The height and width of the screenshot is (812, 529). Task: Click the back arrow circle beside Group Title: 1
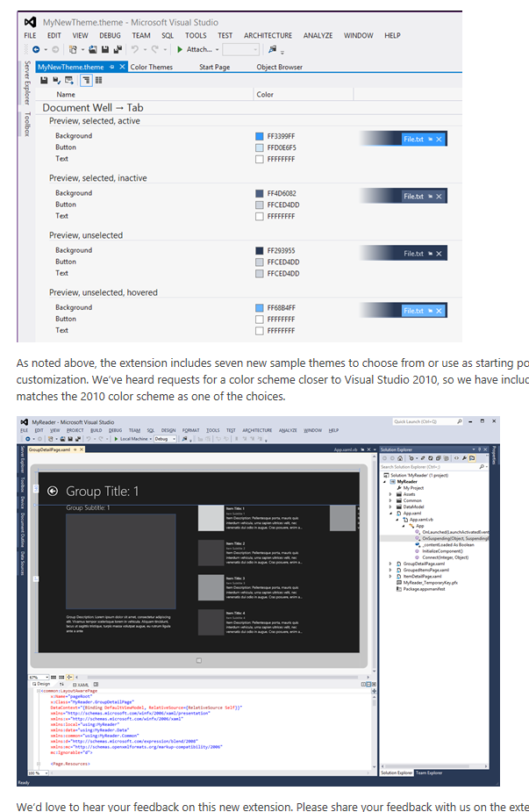[53, 491]
